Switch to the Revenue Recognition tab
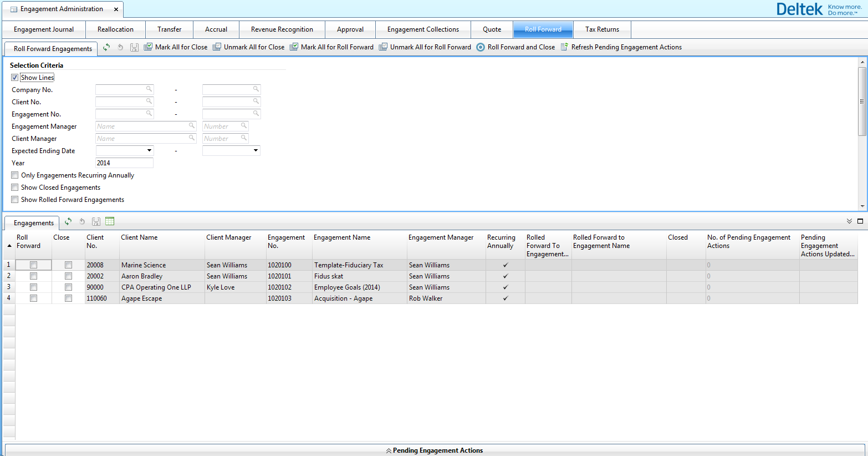Viewport: 868px width, 456px height. 282,29
